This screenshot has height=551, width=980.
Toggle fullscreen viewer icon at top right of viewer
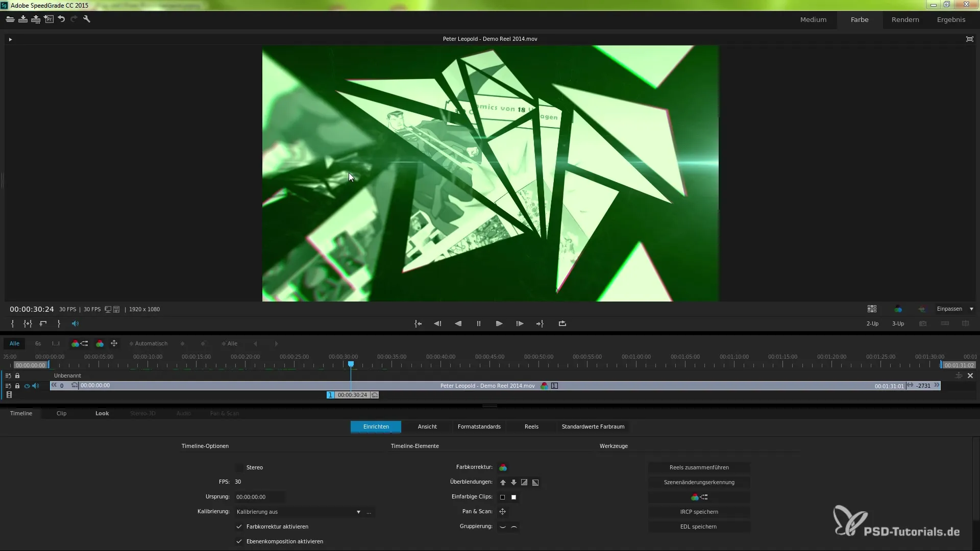tap(970, 39)
